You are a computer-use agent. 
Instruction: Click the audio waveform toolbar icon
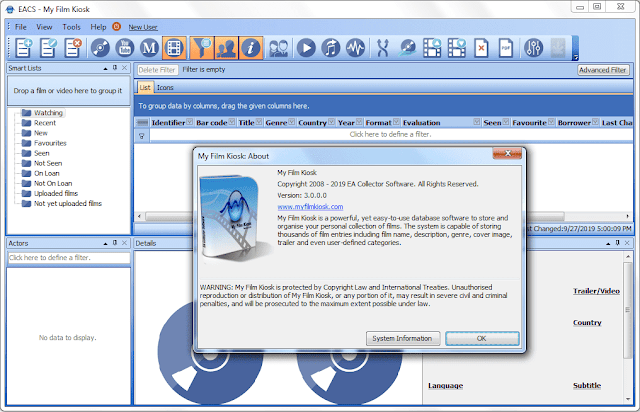click(x=356, y=48)
